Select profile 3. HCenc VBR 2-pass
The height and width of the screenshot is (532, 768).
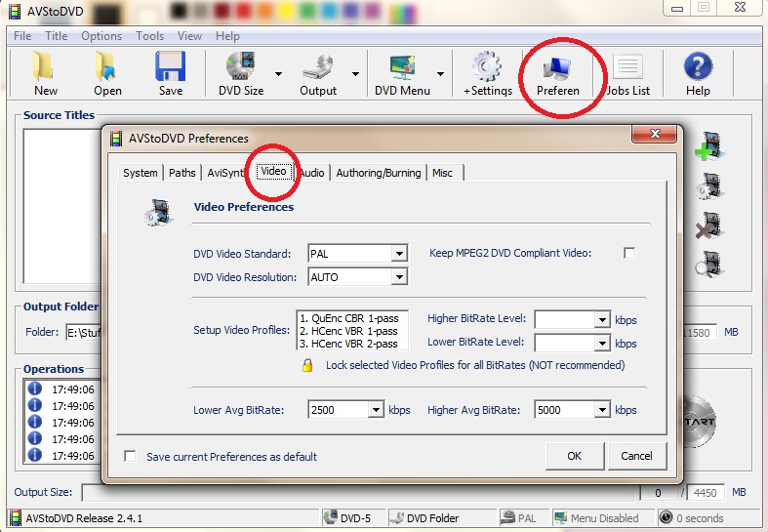pyautogui.click(x=348, y=344)
